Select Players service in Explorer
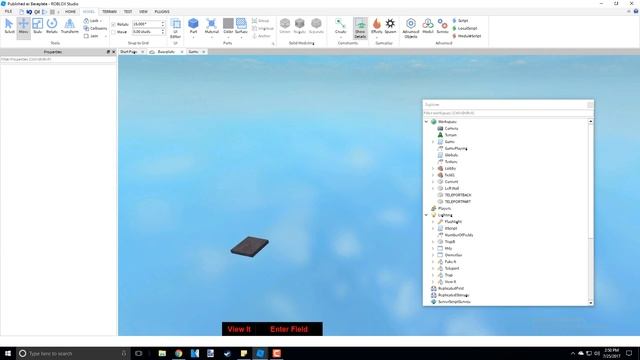 point(444,208)
